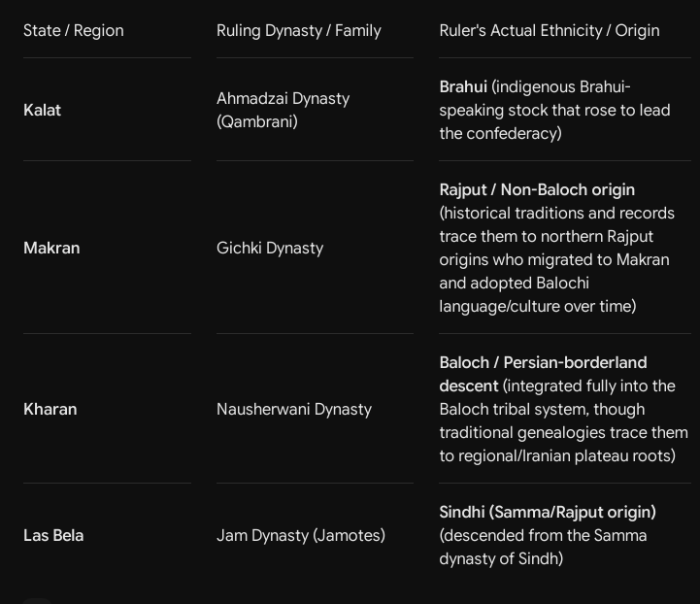The height and width of the screenshot is (604, 700).
Task: Click the bold Sindhi (Samma/Rajput origin) text
Action: (548, 512)
